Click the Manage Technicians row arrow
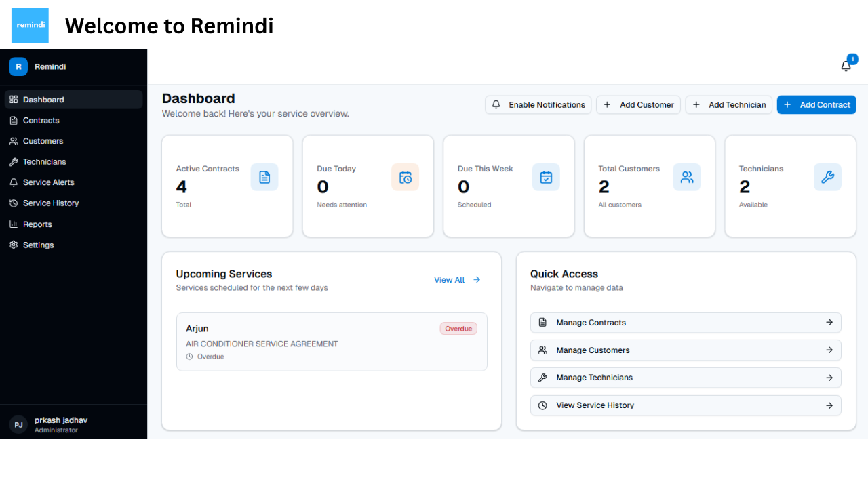Viewport: 868px width, 488px height. [x=829, y=378]
